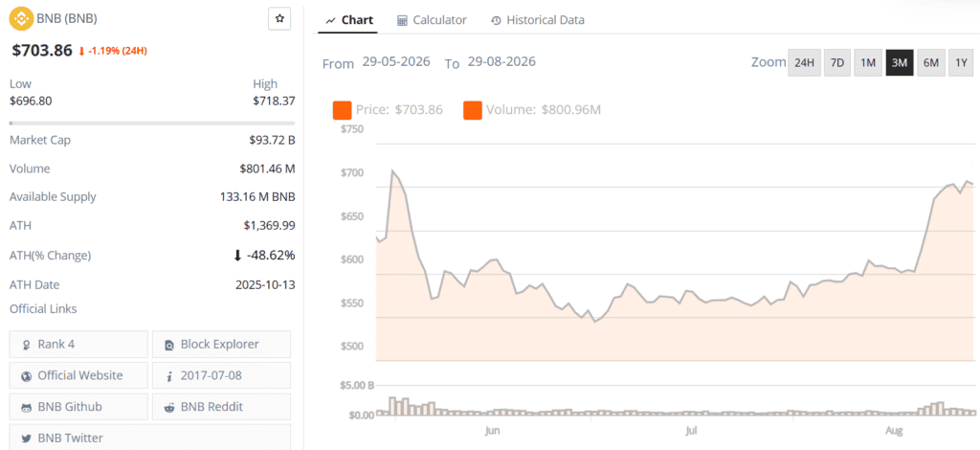This screenshot has width=980, height=450.
Task: Visit the Official Website link
Action: (x=78, y=375)
